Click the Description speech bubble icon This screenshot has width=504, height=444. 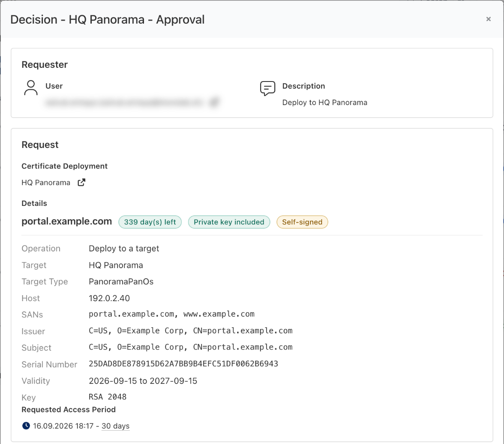(x=267, y=88)
